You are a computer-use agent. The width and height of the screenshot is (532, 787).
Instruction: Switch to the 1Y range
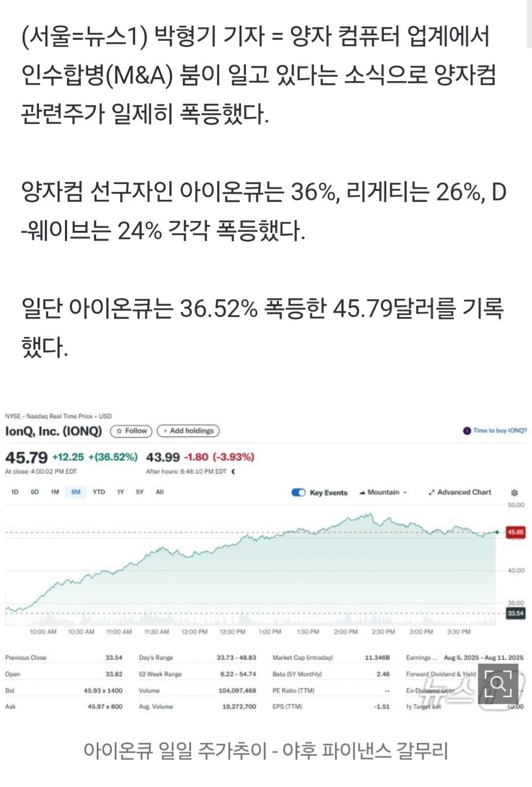[120, 492]
